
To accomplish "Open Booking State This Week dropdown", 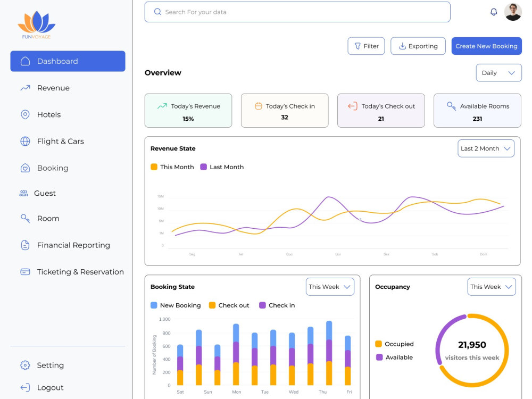I will pos(330,287).
